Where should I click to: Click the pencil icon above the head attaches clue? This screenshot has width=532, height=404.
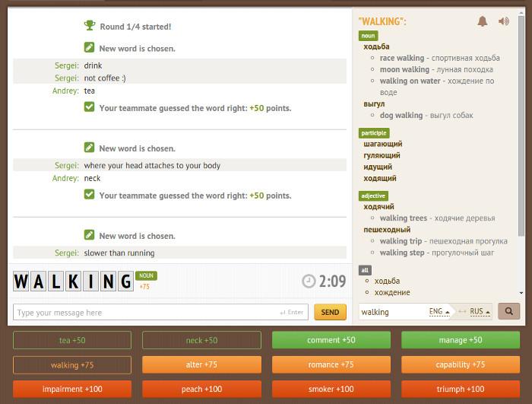89,148
